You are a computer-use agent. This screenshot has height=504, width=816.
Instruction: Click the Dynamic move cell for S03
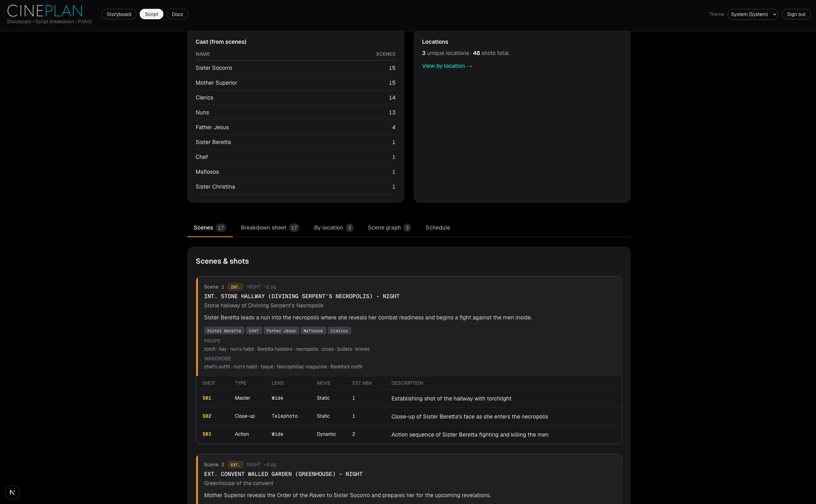[x=326, y=434]
